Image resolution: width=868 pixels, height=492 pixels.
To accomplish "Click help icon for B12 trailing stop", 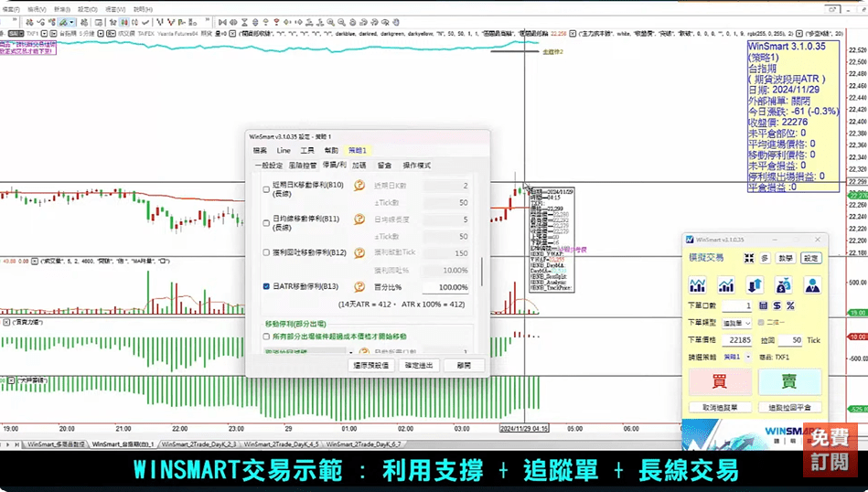I will click(x=359, y=252).
